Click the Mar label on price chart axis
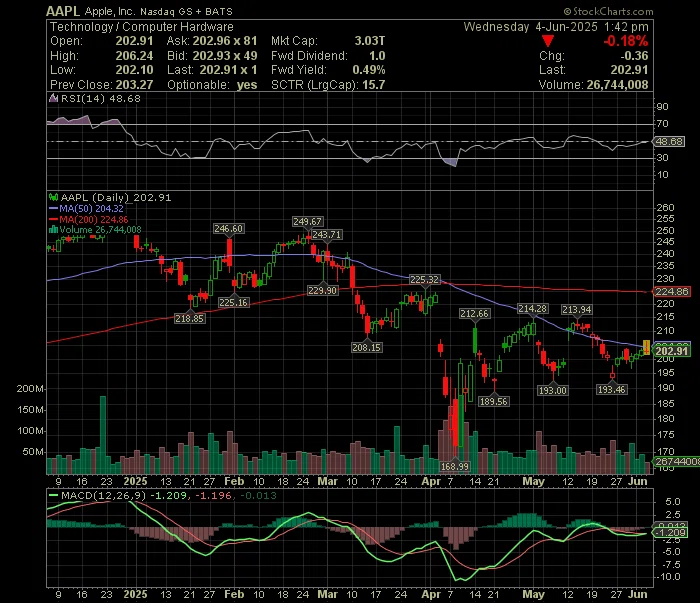Image resolution: width=700 pixels, height=603 pixels. click(x=327, y=482)
